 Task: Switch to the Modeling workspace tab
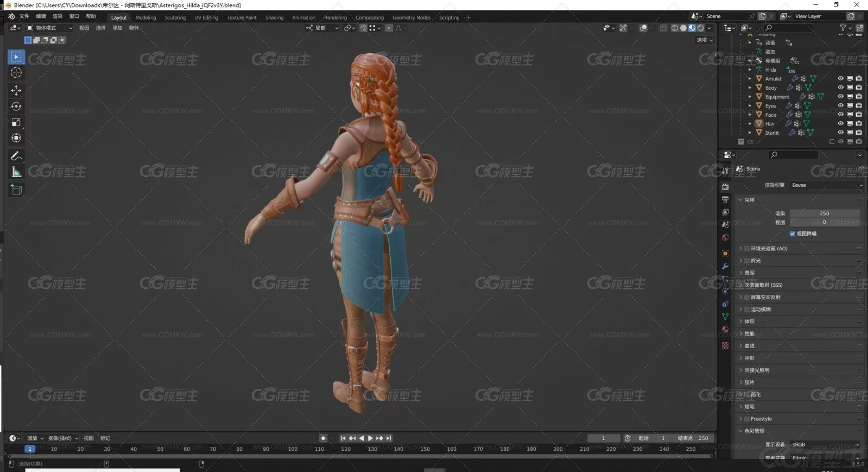[x=145, y=17]
